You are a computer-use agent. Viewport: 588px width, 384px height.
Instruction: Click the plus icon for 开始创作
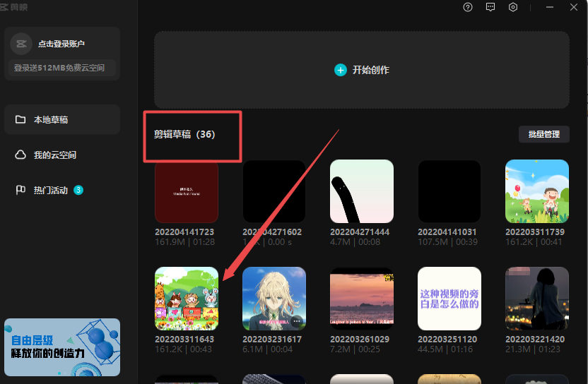(340, 70)
